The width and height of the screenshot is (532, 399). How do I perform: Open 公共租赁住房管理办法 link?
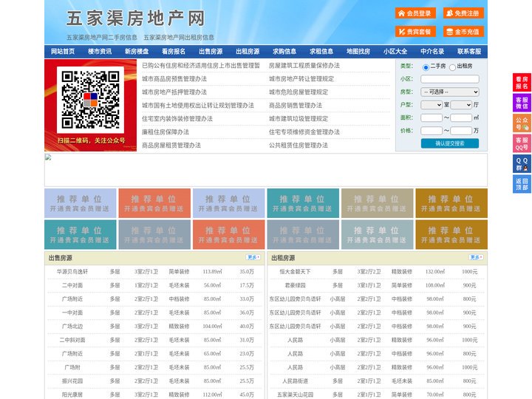[299, 146]
